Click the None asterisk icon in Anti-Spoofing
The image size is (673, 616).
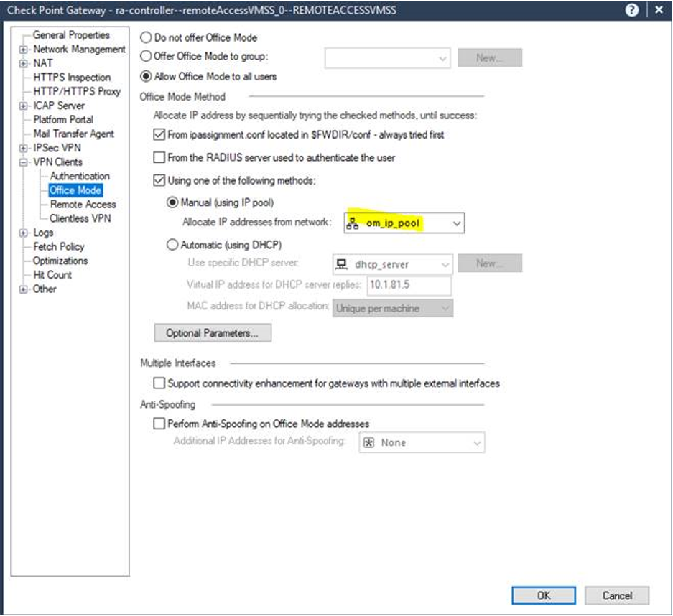click(x=368, y=442)
